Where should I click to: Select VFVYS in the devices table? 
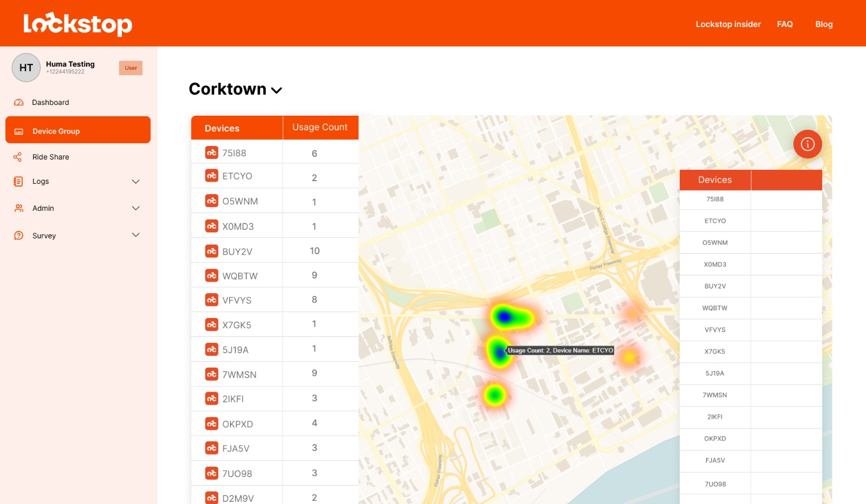click(x=237, y=300)
